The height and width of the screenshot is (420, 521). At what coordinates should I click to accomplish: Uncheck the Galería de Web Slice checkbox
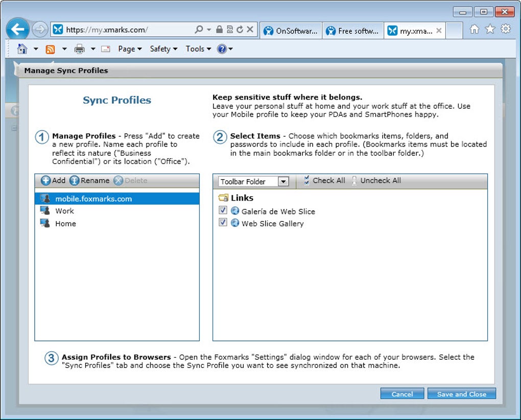pyautogui.click(x=223, y=210)
